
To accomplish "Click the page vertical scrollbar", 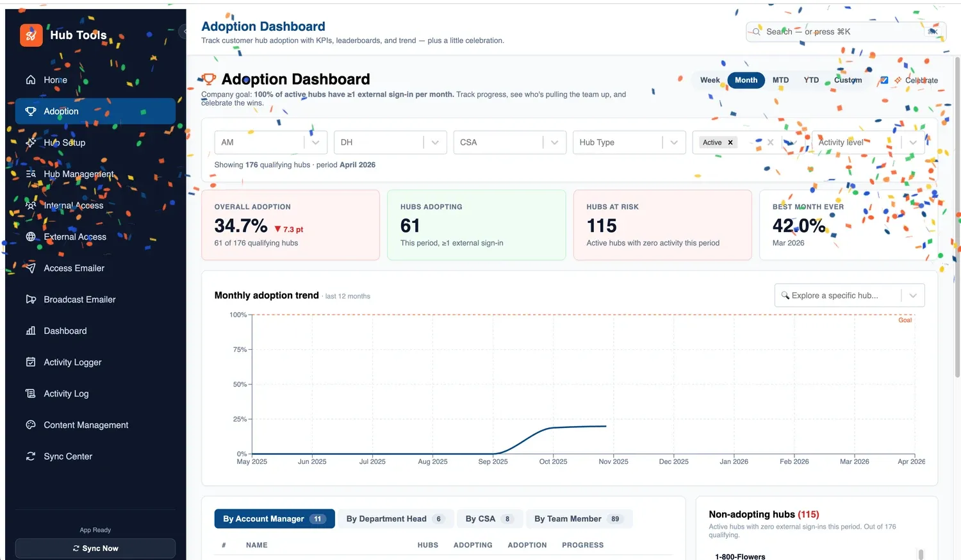I will click(x=958, y=218).
